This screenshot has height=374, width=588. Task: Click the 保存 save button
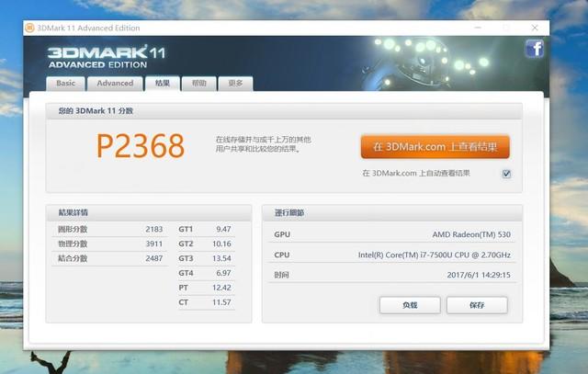point(477,305)
